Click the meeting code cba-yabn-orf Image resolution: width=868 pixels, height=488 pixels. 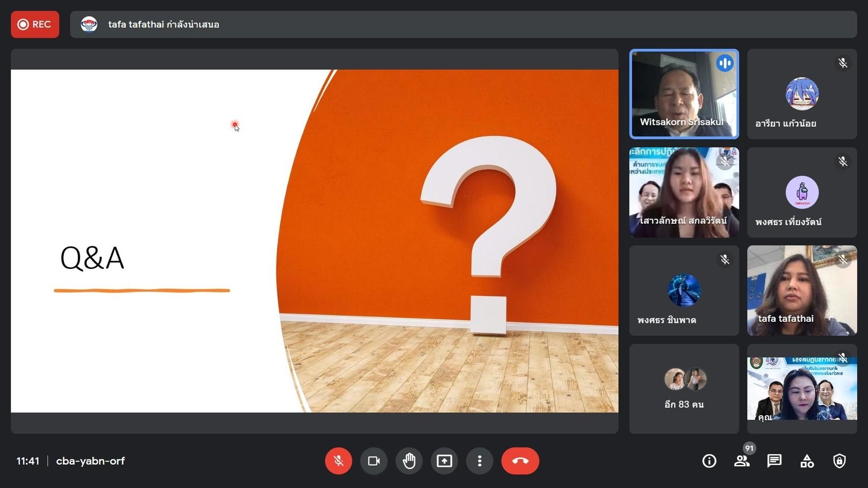click(90, 461)
